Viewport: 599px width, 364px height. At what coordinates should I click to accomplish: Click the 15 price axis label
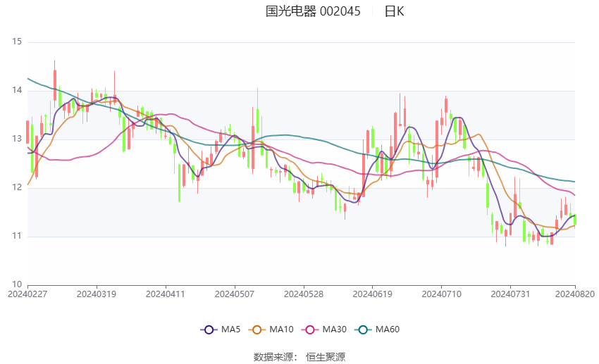coord(17,42)
